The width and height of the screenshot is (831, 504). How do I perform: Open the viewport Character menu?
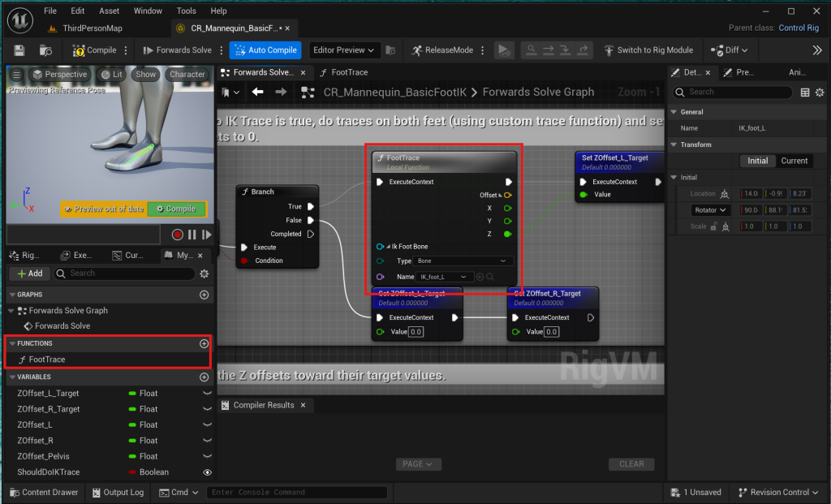pyautogui.click(x=187, y=75)
